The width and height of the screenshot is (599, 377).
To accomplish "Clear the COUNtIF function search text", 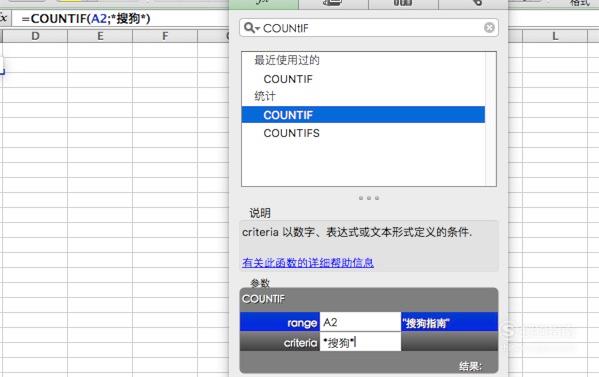I will [x=489, y=28].
